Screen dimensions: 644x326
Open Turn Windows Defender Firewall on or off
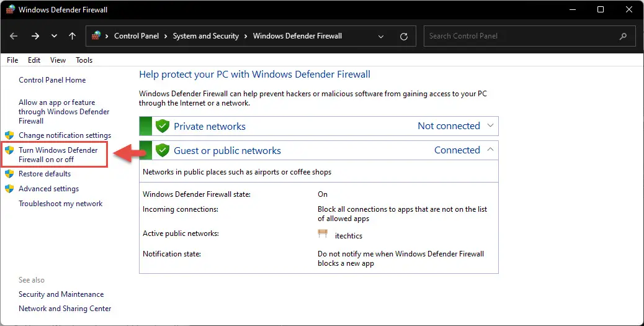click(x=58, y=155)
